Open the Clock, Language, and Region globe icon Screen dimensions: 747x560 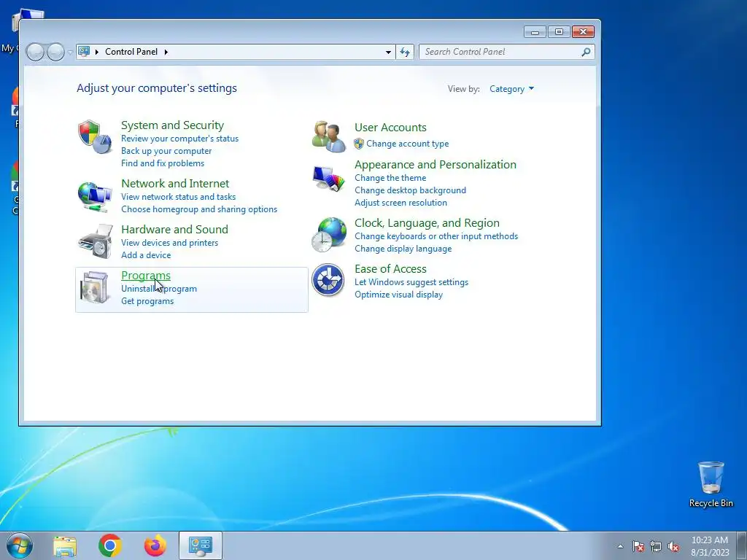pyautogui.click(x=329, y=234)
